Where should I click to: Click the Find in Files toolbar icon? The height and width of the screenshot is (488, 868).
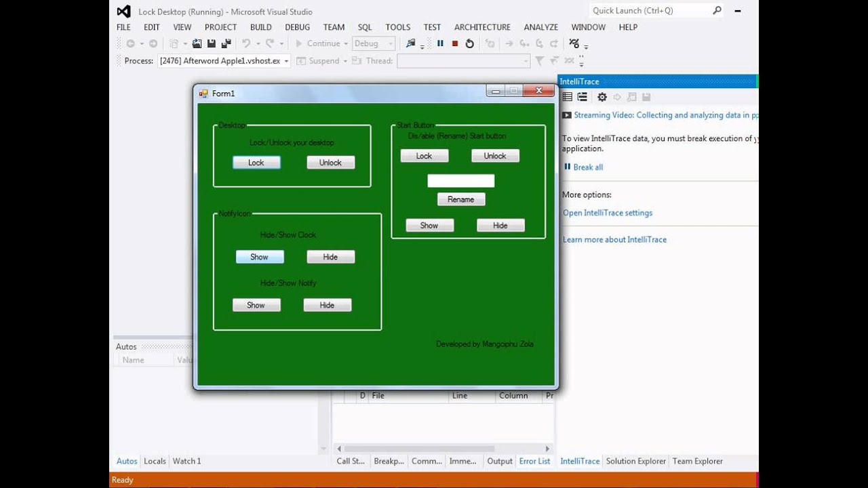pyautogui.click(x=410, y=43)
